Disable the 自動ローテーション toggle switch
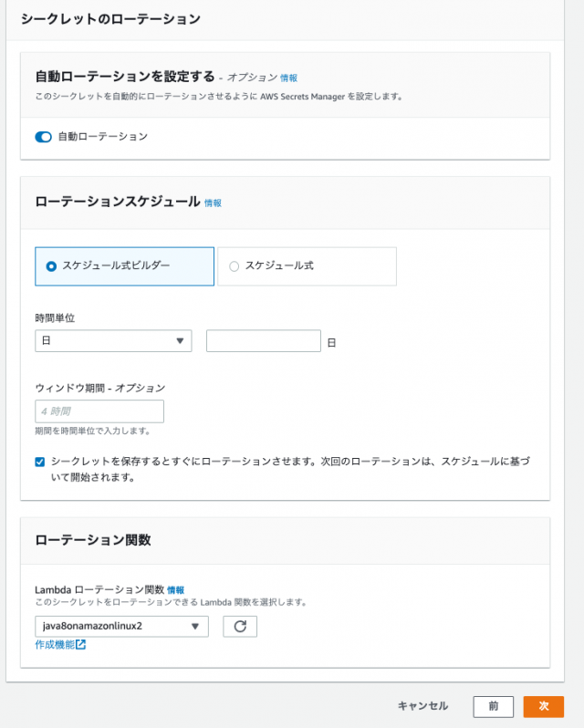 tap(43, 137)
